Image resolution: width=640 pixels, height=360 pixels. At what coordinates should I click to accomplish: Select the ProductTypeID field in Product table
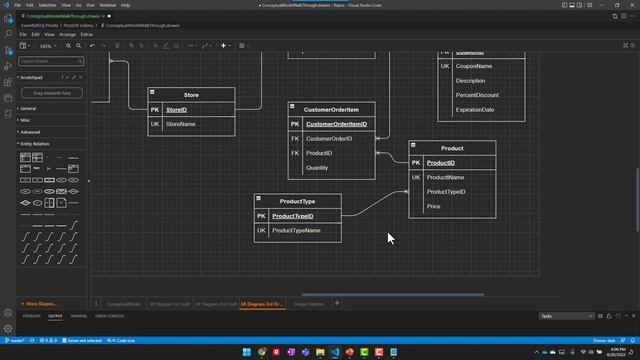[446, 192]
